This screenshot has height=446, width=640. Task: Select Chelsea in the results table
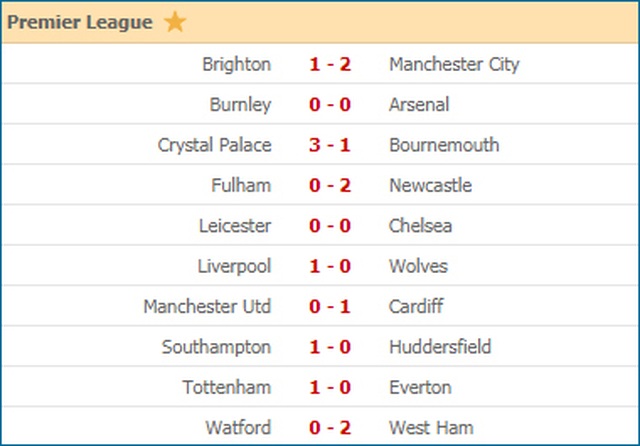[420, 226]
